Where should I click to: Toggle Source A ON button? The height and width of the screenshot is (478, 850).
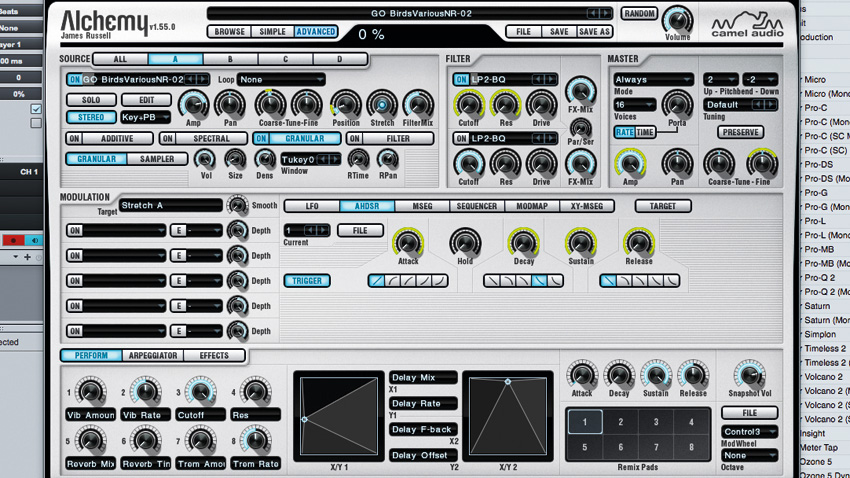tap(74, 80)
